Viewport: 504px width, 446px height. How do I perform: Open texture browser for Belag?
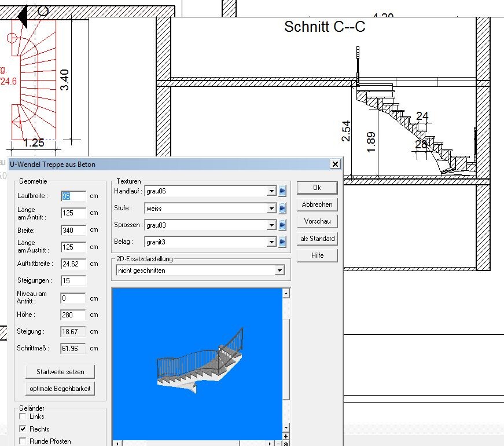[282, 242]
